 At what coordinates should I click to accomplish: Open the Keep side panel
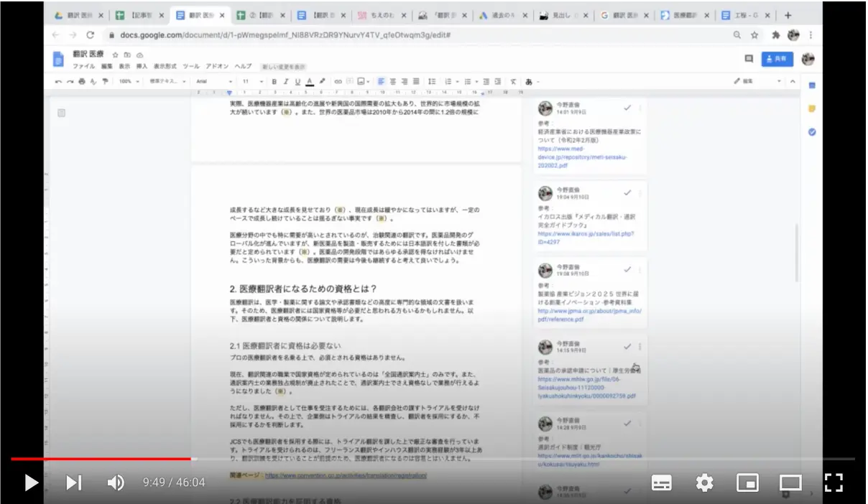pyautogui.click(x=812, y=108)
